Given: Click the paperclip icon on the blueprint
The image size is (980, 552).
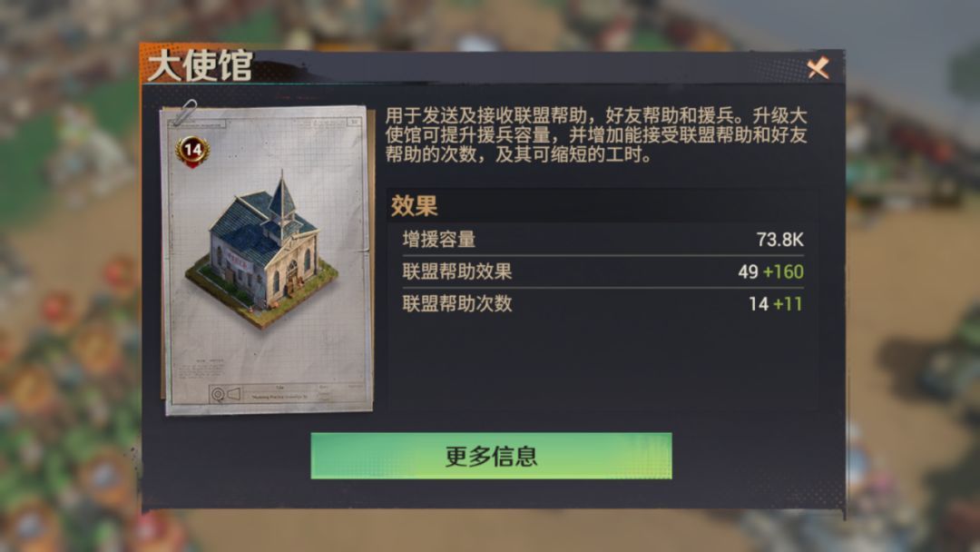Looking at the screenshot, I should click(186, 113).
